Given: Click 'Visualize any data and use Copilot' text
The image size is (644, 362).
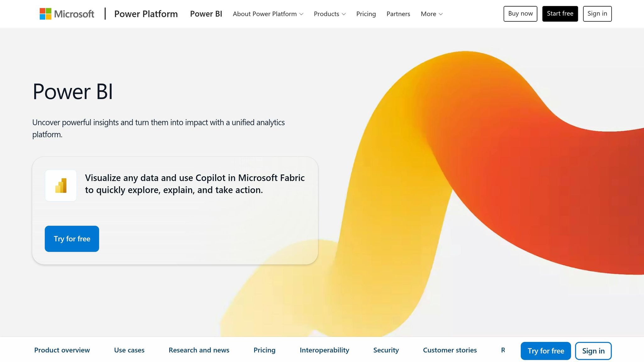Looking at the screenshot, I should [195, 184].
